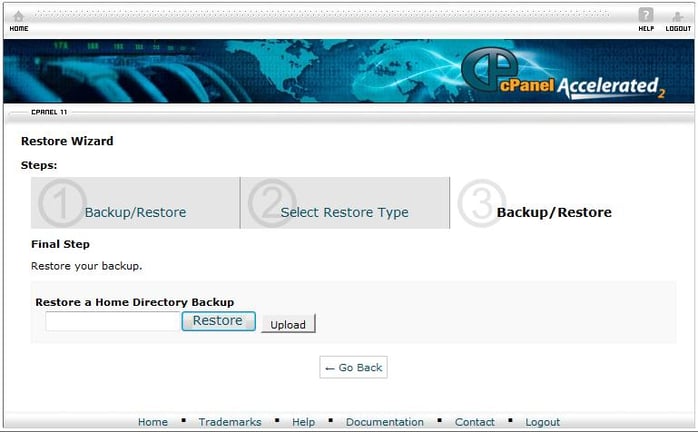
Task: Go to step 2 Select Restore Type
Action: point(345,203)
